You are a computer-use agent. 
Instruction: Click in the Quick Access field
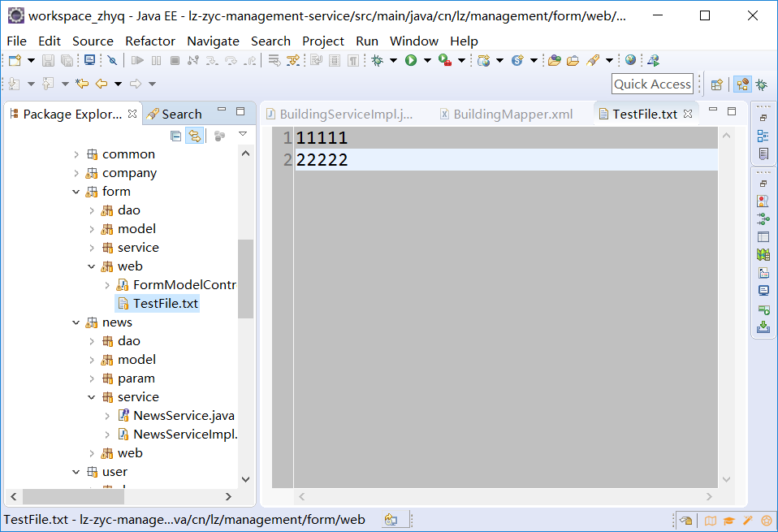pos(652,84)
